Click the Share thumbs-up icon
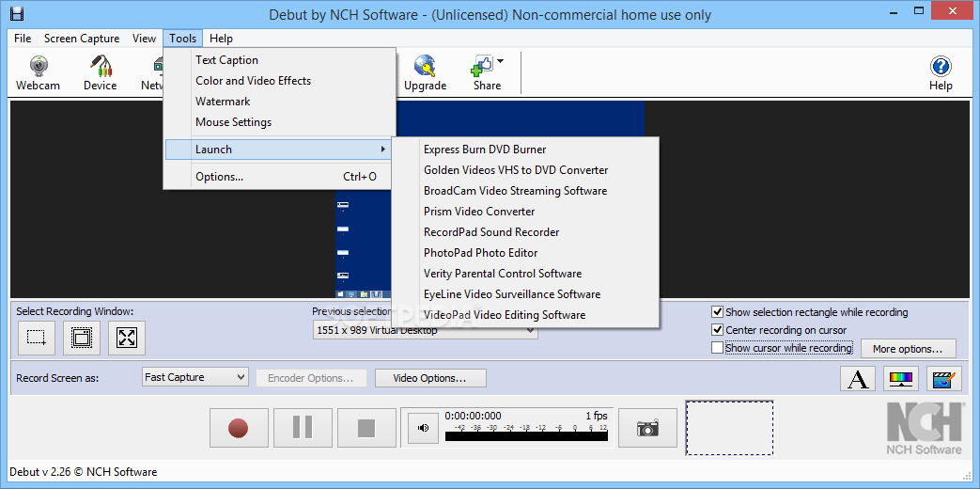The image size is (980, 489). [x=483, y=65]
